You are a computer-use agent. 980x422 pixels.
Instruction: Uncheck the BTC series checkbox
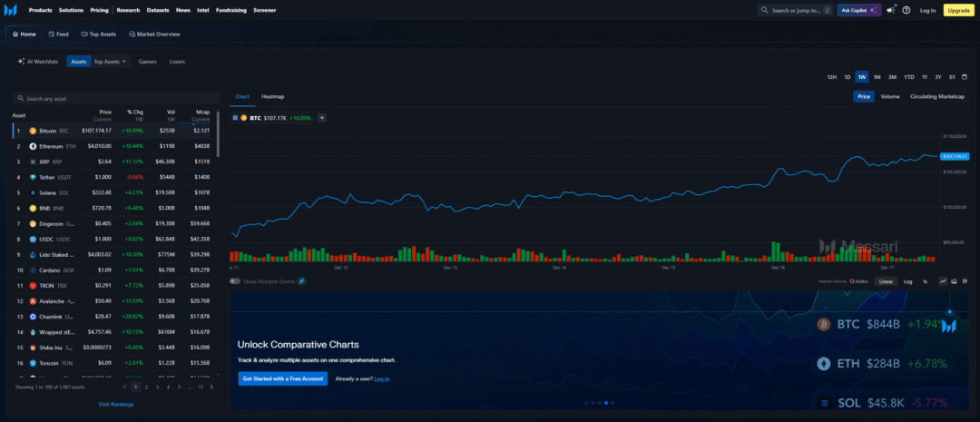(235, 118)
